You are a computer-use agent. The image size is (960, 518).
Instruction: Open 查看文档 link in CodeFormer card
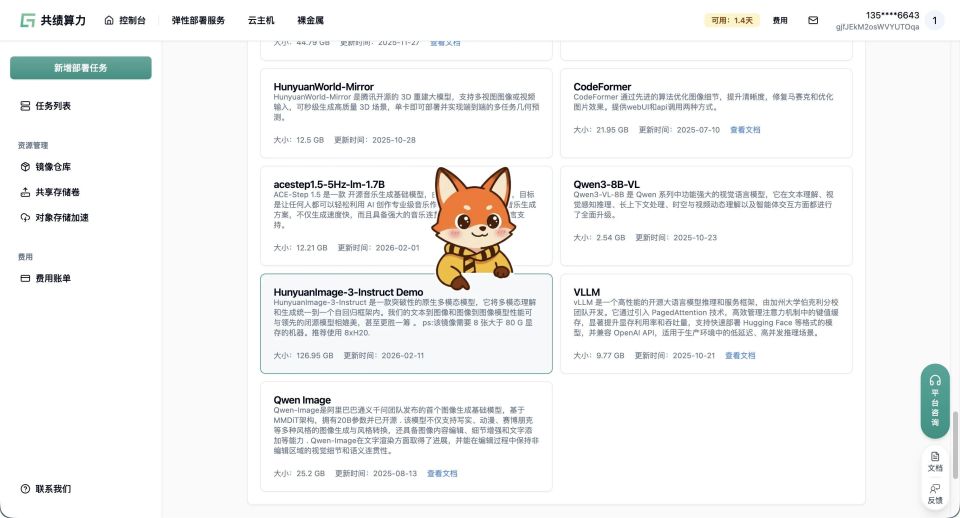[745, 130]
